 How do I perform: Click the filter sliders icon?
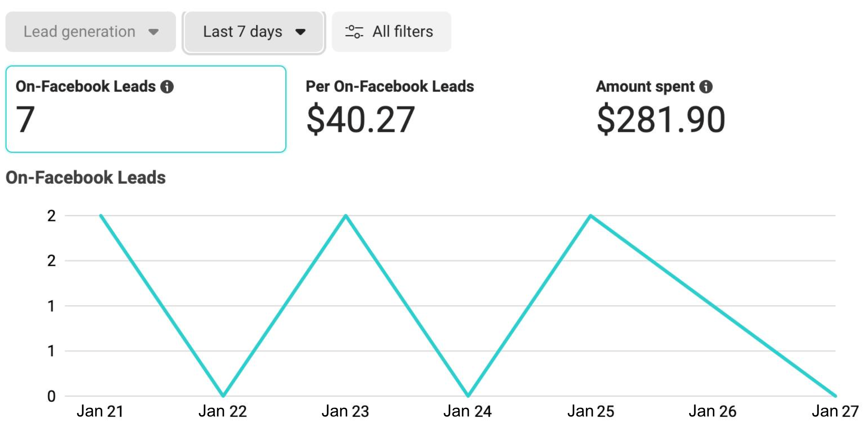[x=354, y=32]
